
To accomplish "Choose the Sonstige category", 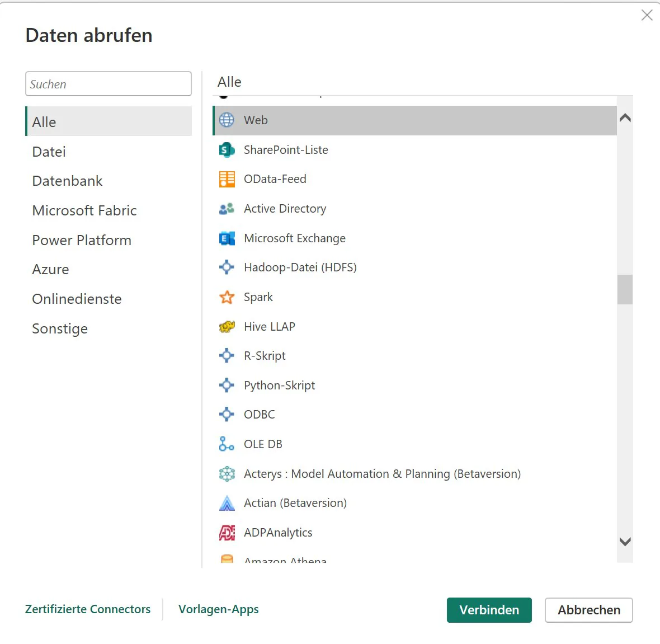I will (60, 328).
